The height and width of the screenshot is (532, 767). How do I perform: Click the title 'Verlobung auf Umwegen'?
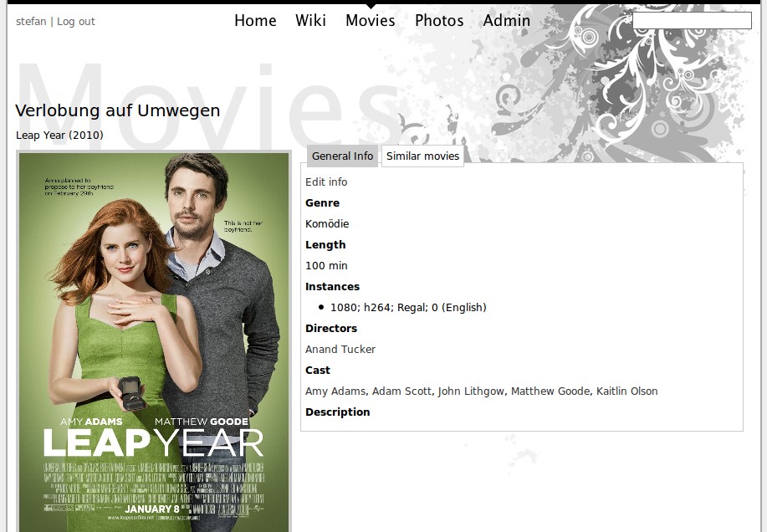click(117, 110)
